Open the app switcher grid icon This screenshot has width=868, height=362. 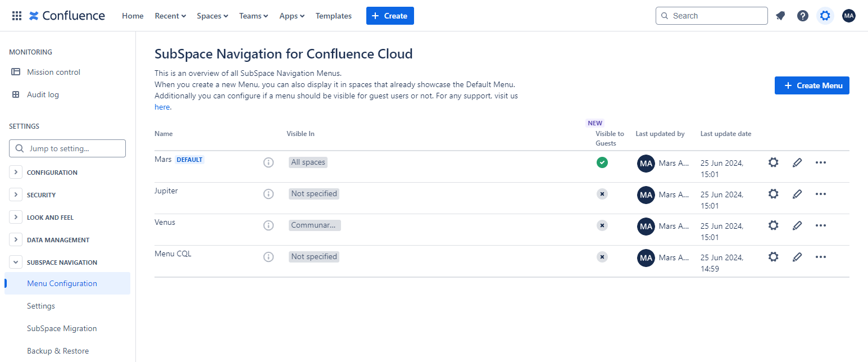click(17, 16)
